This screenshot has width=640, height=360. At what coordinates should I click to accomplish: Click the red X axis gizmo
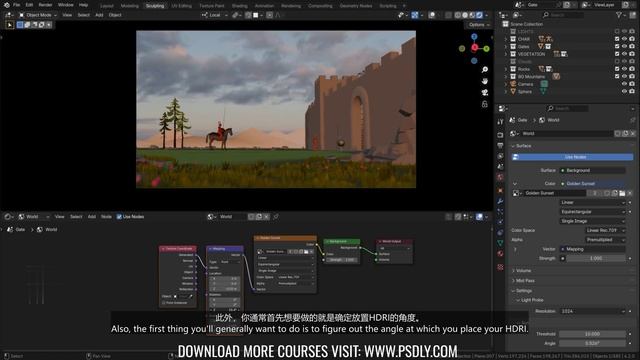click(474, 48)
